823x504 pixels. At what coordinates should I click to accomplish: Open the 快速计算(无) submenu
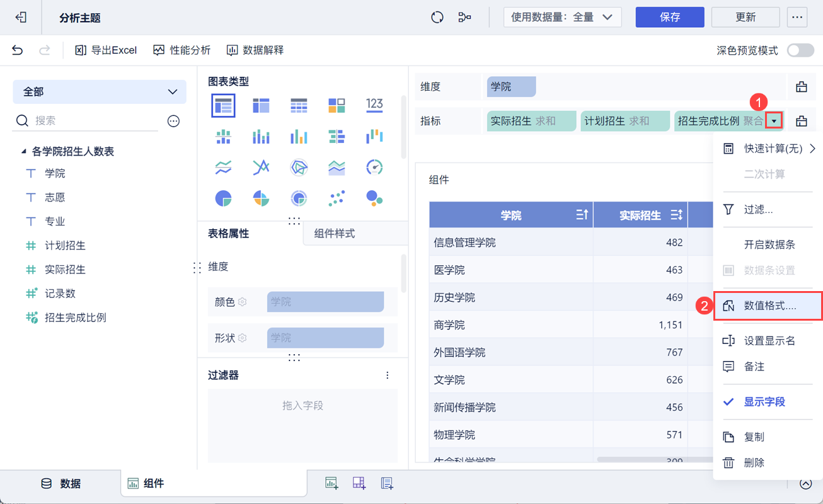pos(768,149)
